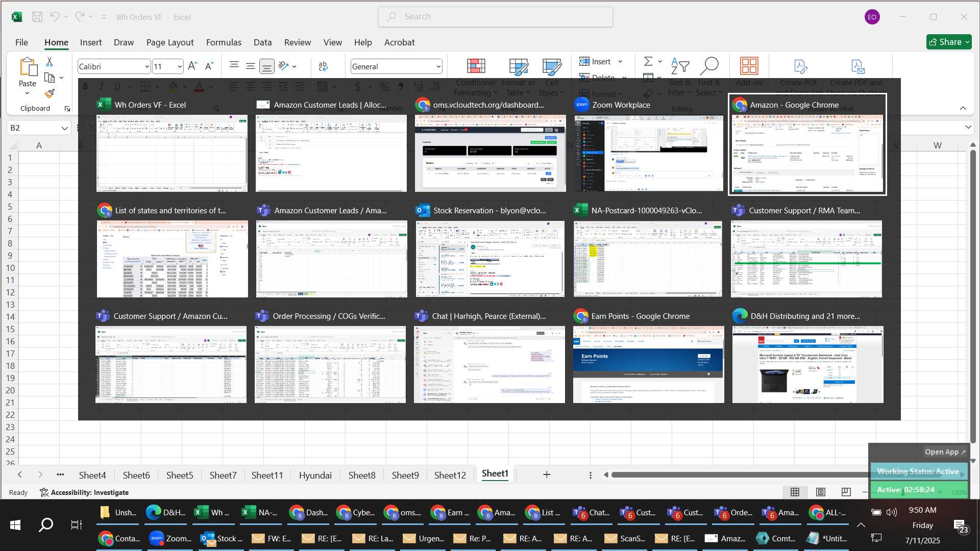
Task: Open the notification center icon
Action: click(x=960, y=527)
